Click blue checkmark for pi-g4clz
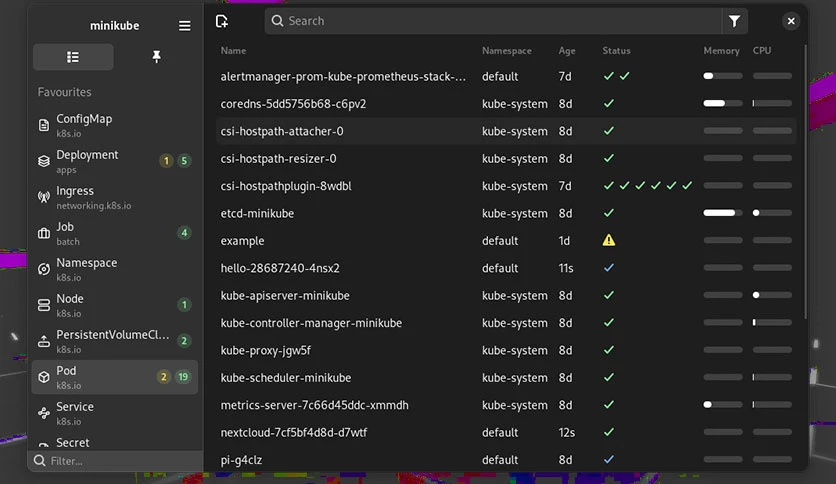 tap(609, 459)
